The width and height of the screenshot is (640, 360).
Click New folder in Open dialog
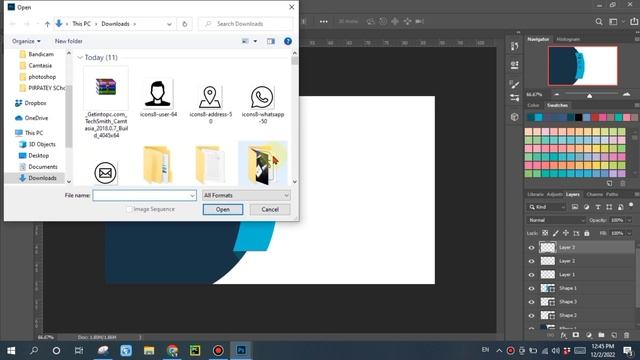click(69, 41)
